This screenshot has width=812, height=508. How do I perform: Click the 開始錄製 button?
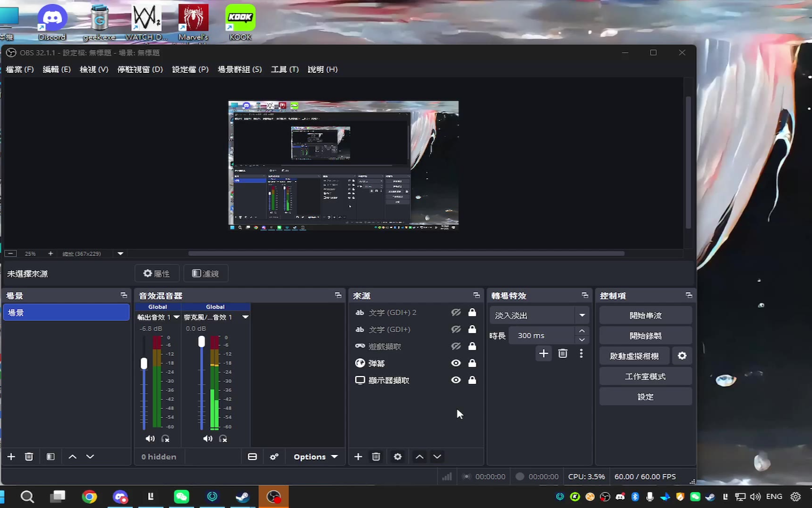pyautogui.click(x=645, y=336)
